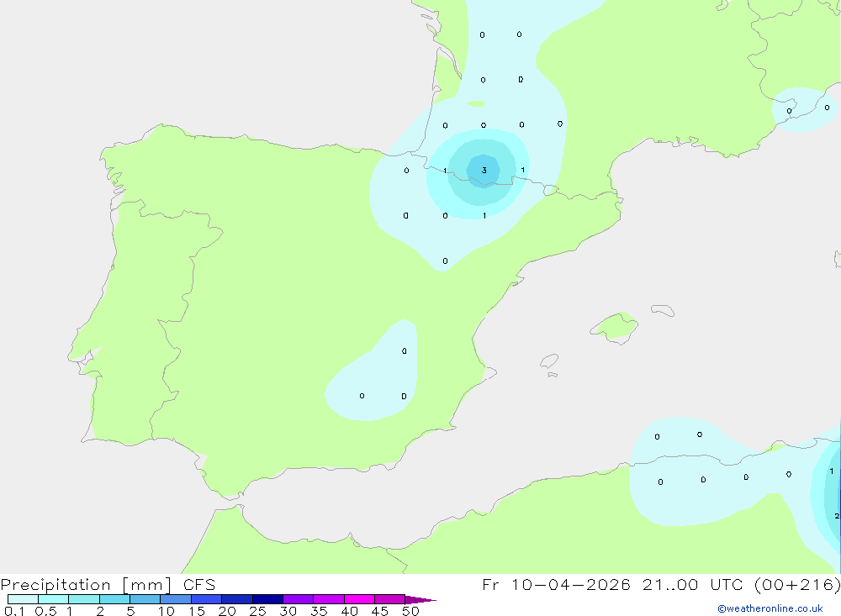Click the 30–35 mm violet legend swatch
Screen dimensions: 841x616
299,599
